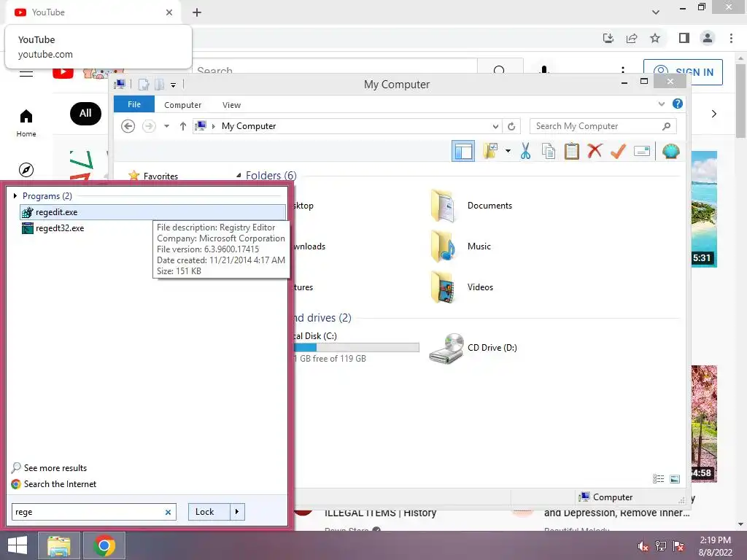Open the Documents folder
747x560 pixels.
pyautogui.click(x=472, y=206)
